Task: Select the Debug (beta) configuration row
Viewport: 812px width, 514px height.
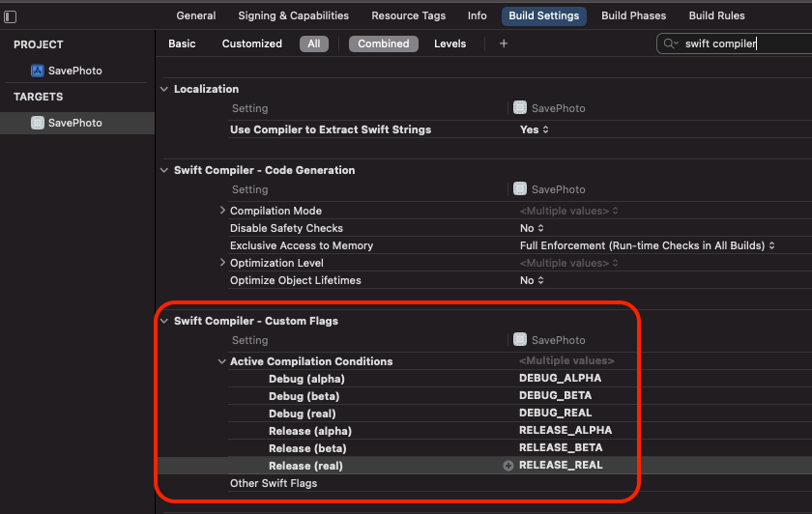Action: pos(304,396)
